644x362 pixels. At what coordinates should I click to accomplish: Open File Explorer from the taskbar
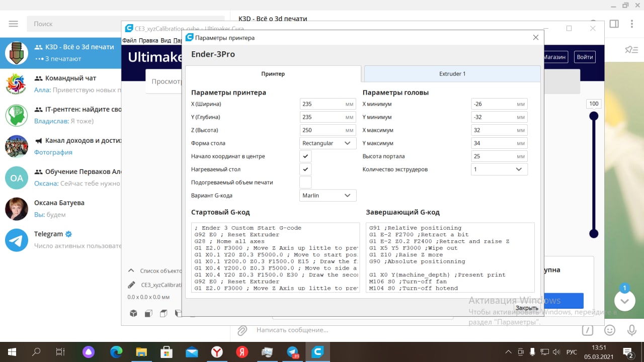pyautogui.click(x=141, y=352)
